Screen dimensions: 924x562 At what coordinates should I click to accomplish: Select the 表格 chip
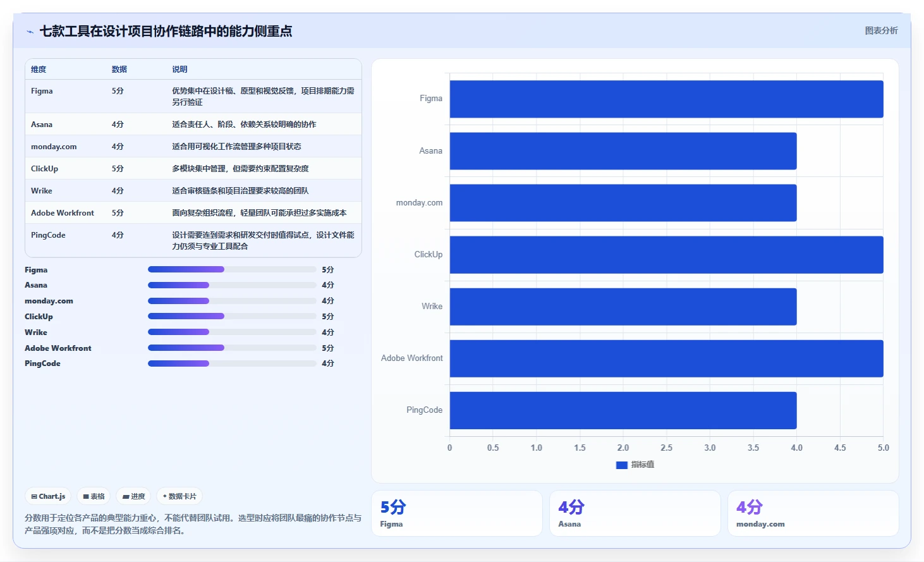[94, 496]
